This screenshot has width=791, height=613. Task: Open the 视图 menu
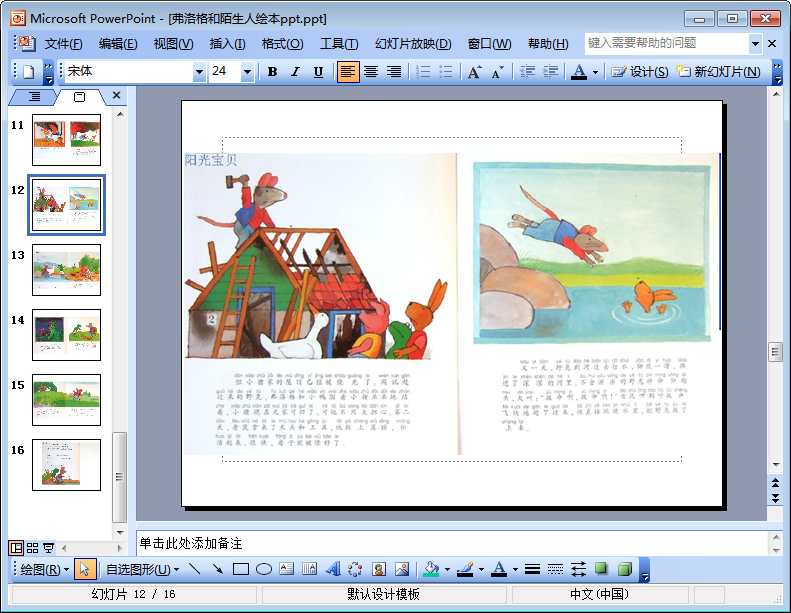pyautogui.click(x=174, y=44)
